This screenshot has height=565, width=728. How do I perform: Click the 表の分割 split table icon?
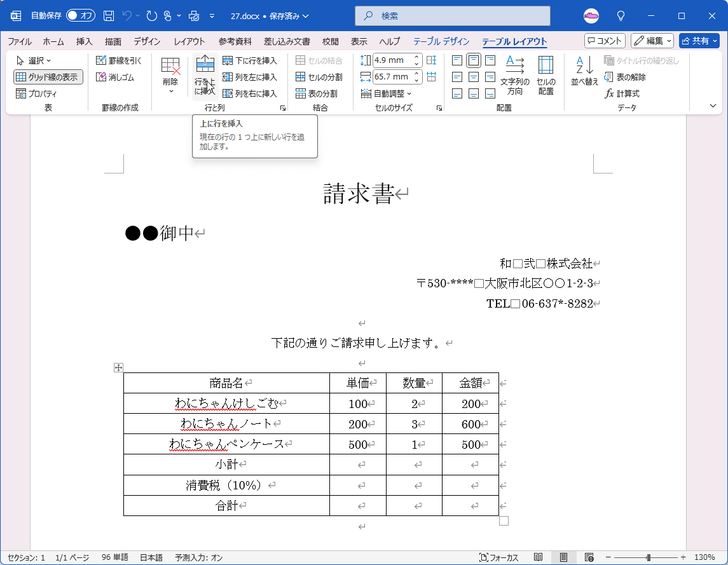[x=317, y=93]
